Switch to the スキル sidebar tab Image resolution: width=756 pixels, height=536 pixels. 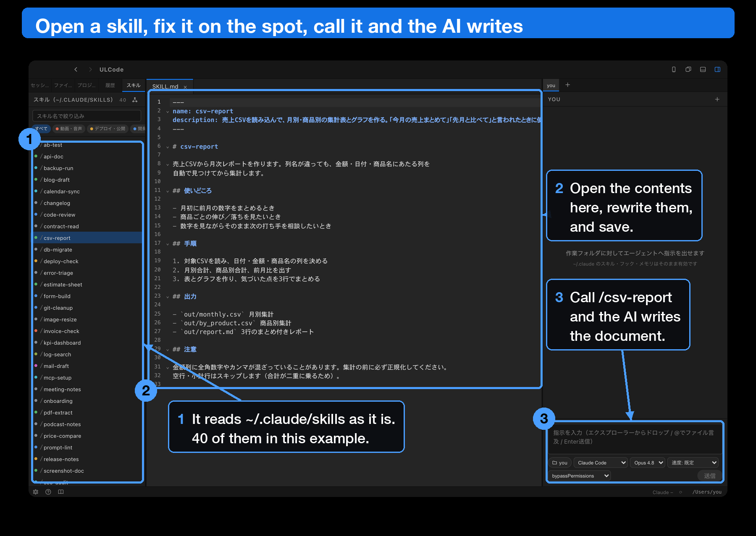pyautogui.click(x=134, y=85)
